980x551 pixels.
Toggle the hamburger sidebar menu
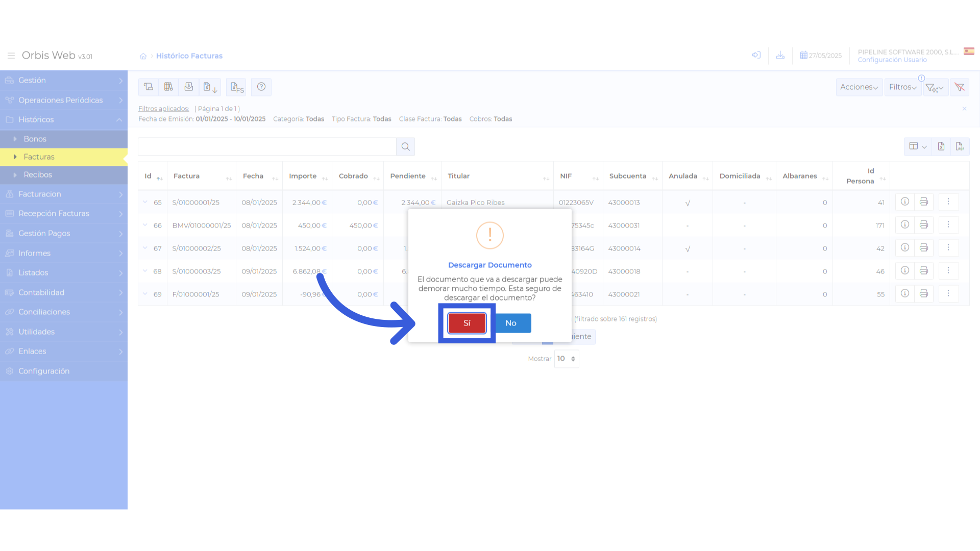tap(11, 56)
